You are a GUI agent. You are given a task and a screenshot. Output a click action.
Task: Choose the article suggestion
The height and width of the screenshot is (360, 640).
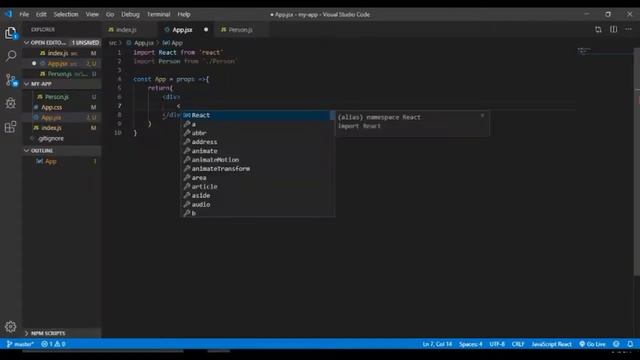coord(257,187)
